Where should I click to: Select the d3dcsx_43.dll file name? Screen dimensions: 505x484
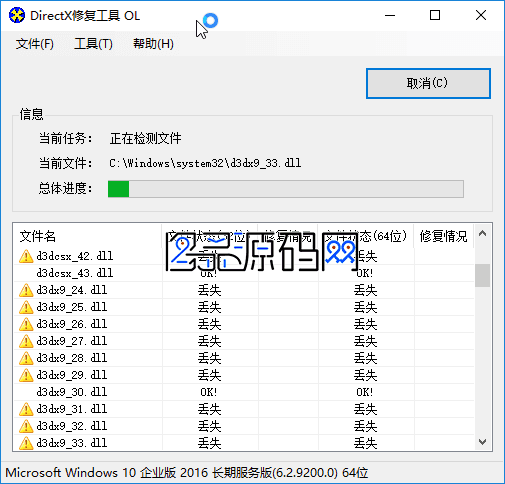click(75, 273)
